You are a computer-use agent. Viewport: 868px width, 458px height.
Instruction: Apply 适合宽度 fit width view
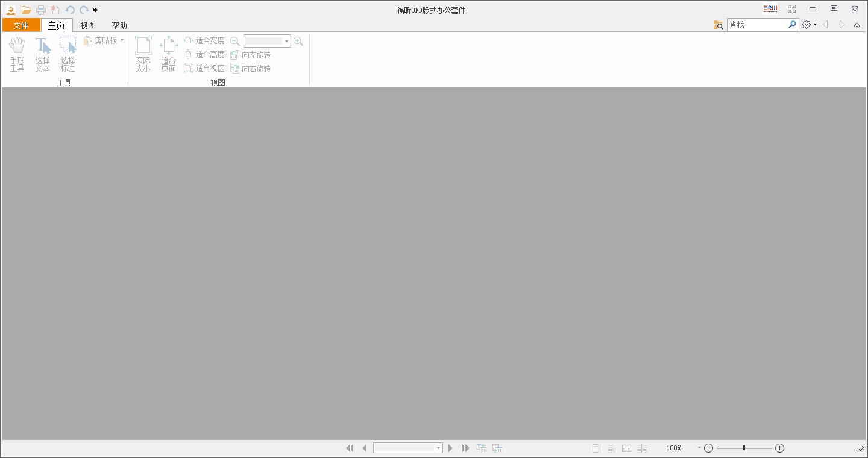(x=205, y=40)
